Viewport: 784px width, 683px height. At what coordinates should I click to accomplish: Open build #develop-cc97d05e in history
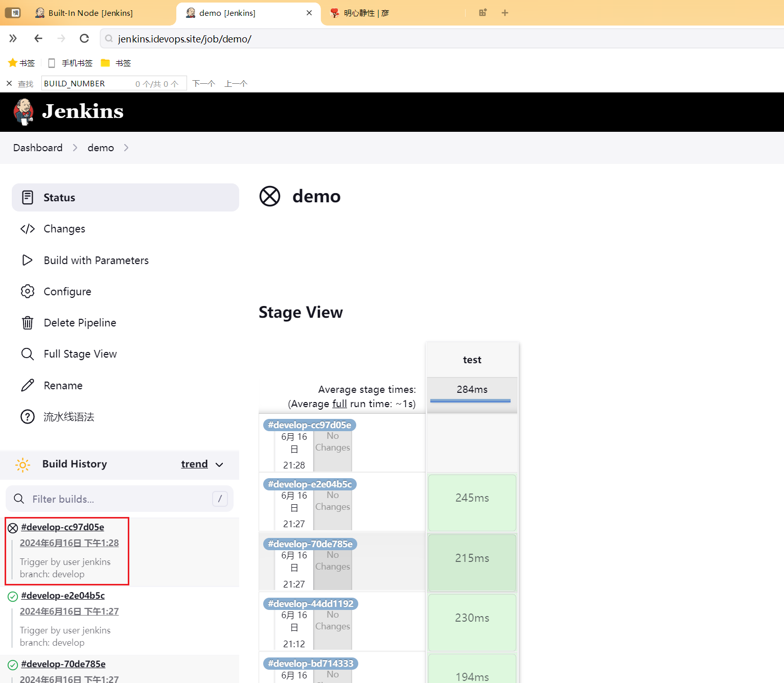pyautogui.click(x=62, y=527)
